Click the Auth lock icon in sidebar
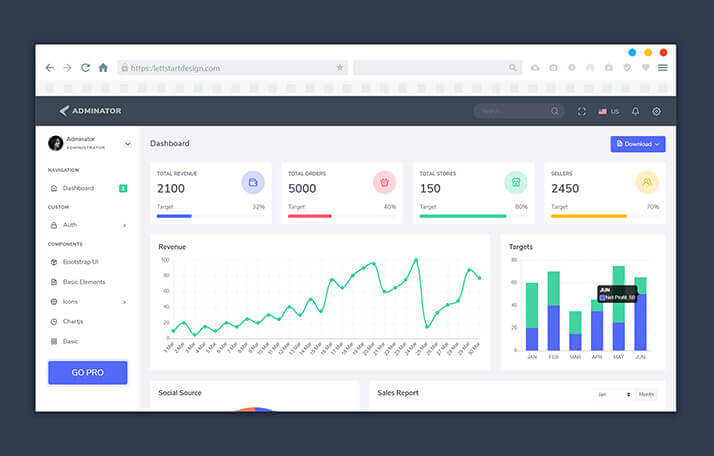 (54, 225)
